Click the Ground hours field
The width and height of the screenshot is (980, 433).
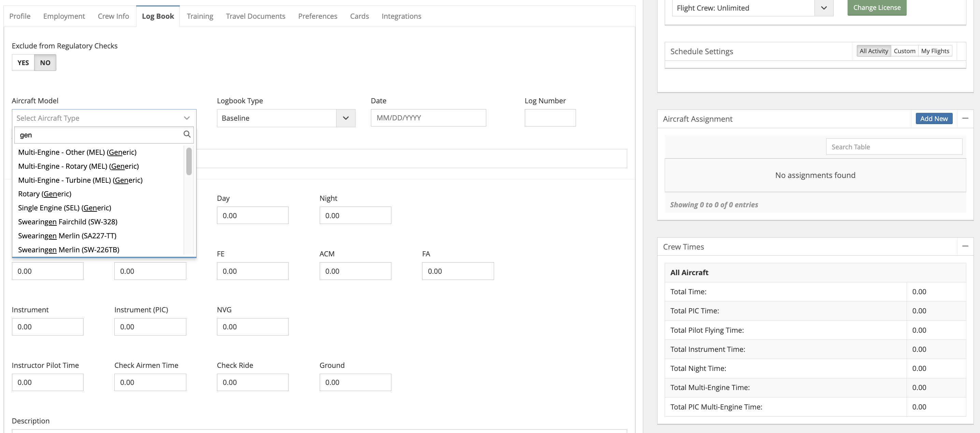click(x=355, y=383)
